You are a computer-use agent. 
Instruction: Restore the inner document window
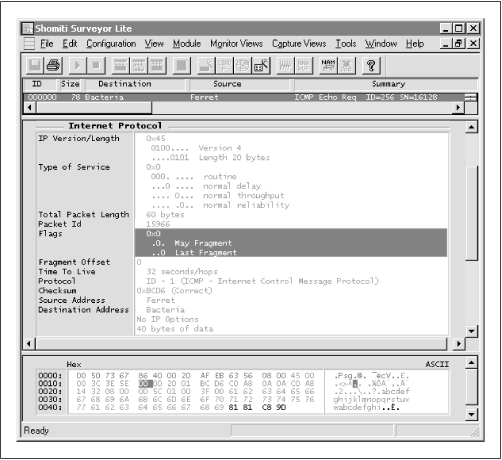459,44
